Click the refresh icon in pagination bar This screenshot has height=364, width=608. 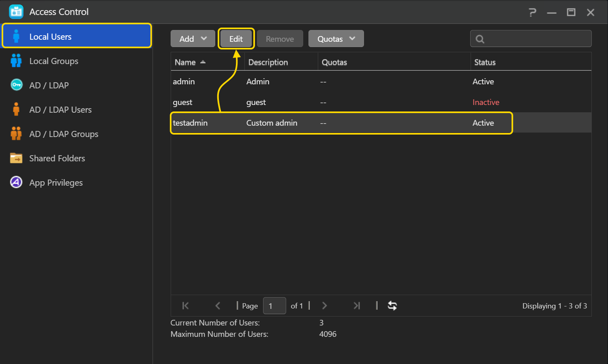click(392, 306)
